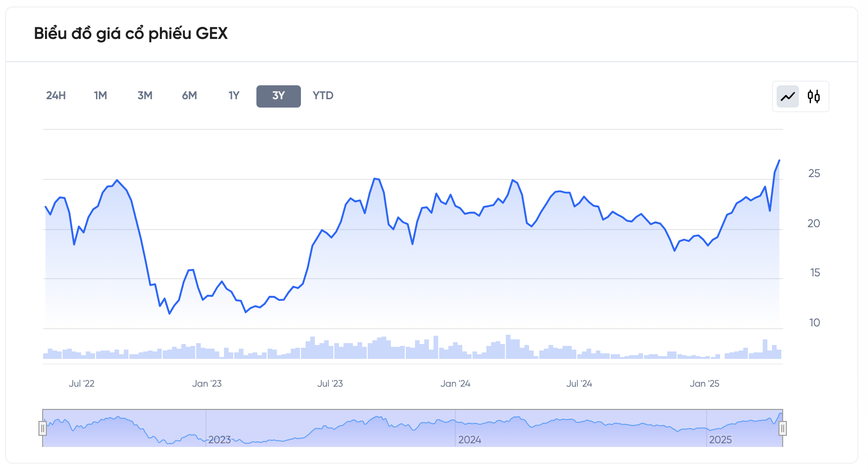Select the 1M time range
This screenshot has height=472, width=868.
pos(101,96)
